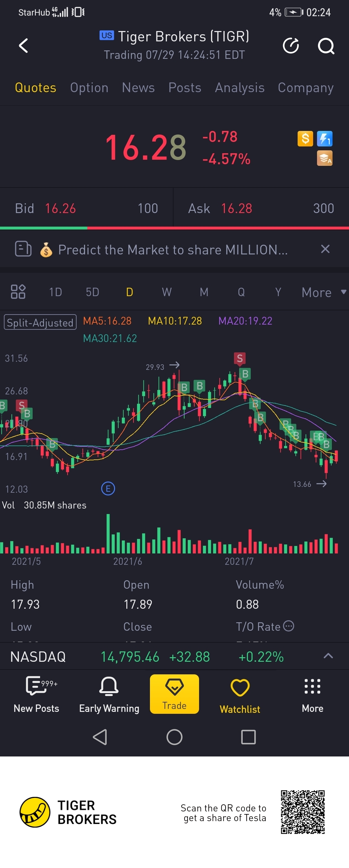Open the News tab

(x=138, y=88)
